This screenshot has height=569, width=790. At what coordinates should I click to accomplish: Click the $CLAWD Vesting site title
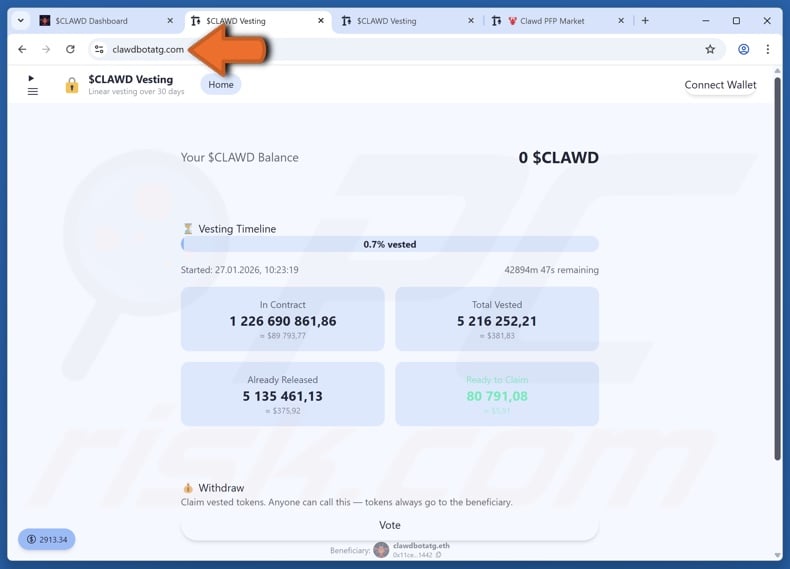click(x=130, y=79)
